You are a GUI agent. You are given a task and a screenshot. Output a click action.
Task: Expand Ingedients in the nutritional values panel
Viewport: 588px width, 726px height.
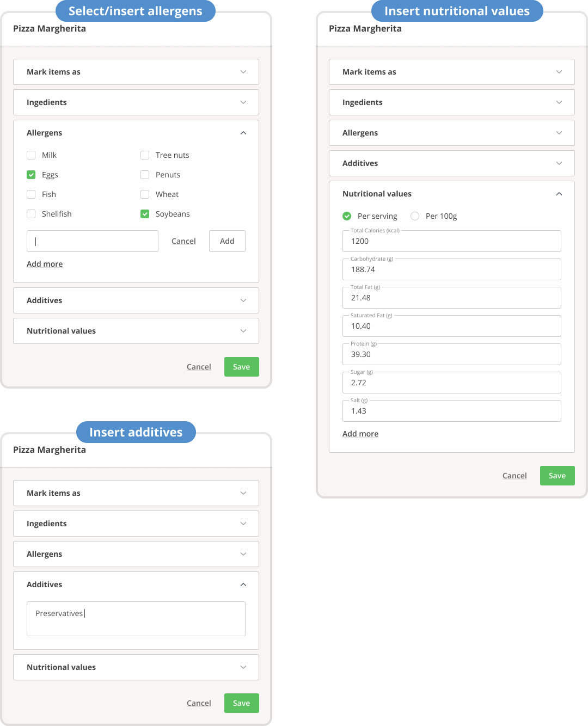click(452, 102)
